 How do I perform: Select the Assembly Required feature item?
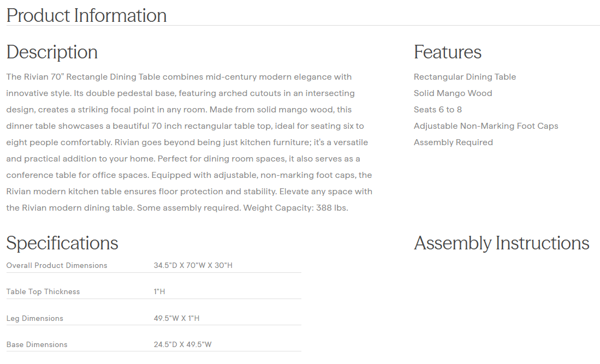453,142
